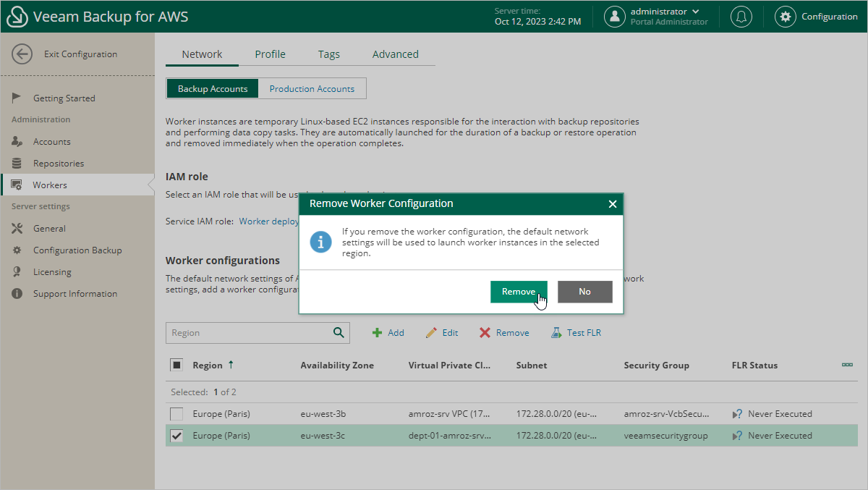Click the Security Group column header

pos(657,366)
